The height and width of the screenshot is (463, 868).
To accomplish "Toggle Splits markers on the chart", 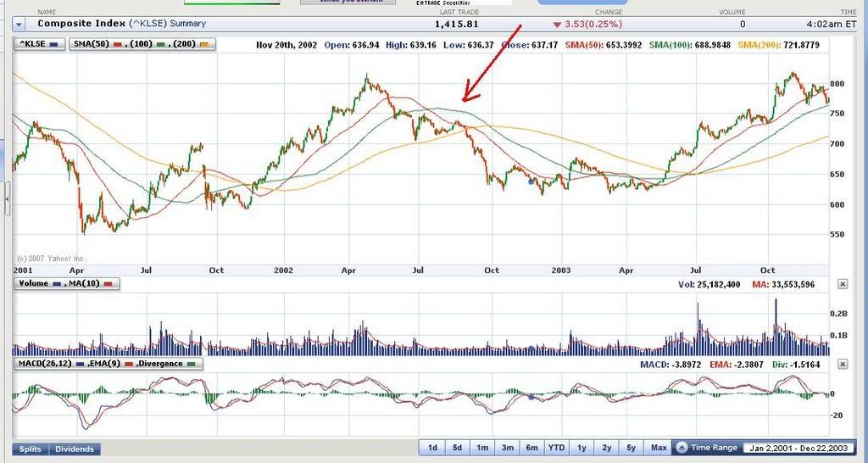I will pos(31,449).
